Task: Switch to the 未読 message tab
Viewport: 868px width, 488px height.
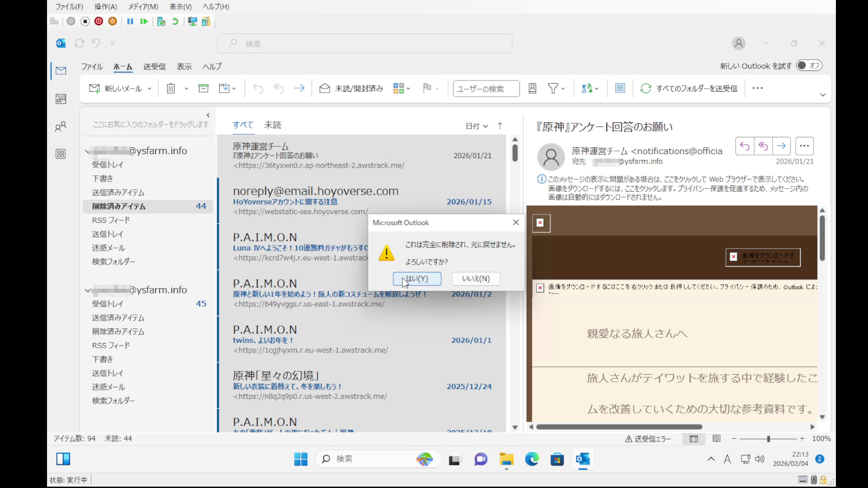Action: [x=273, y=125]
